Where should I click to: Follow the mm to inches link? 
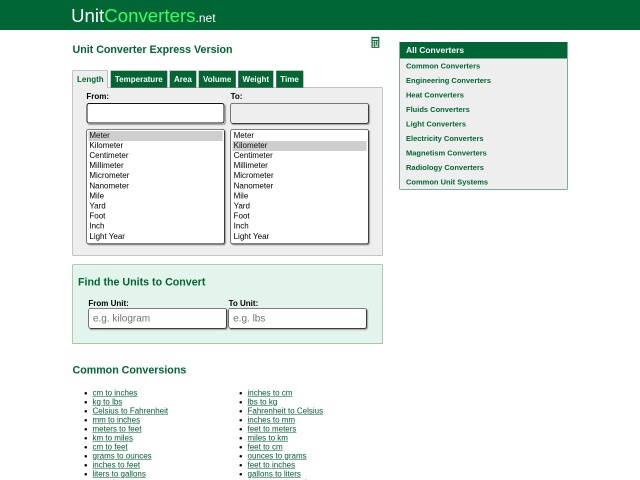pyautogui.click(x=116, y=420)
